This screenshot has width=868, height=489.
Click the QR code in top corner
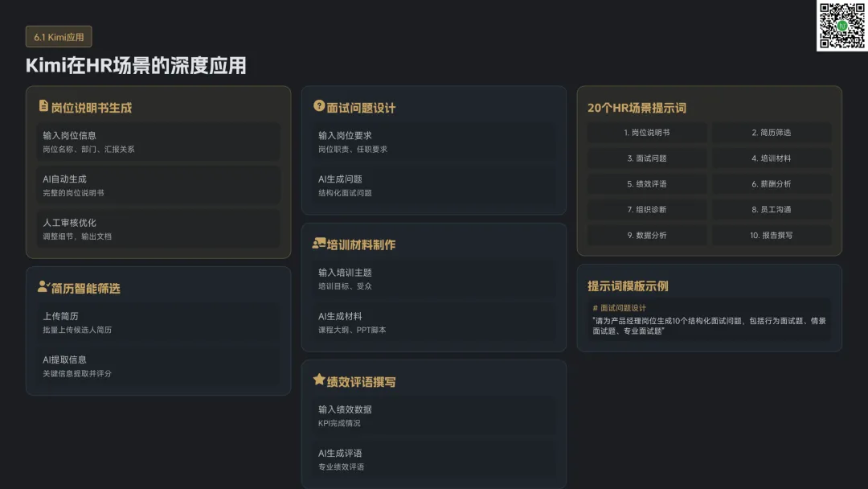click(841, 26)
